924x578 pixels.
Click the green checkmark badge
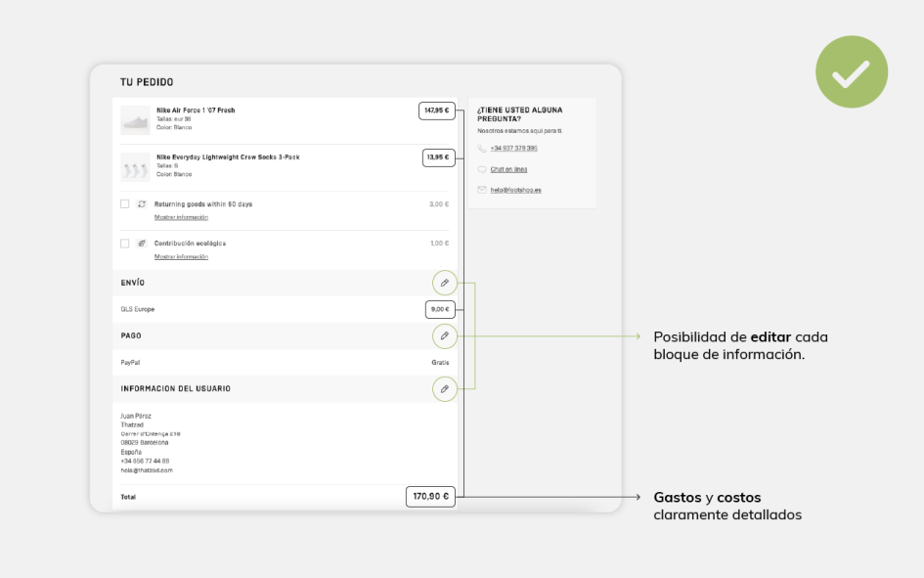pyautogui.click(x=851, y=71)
